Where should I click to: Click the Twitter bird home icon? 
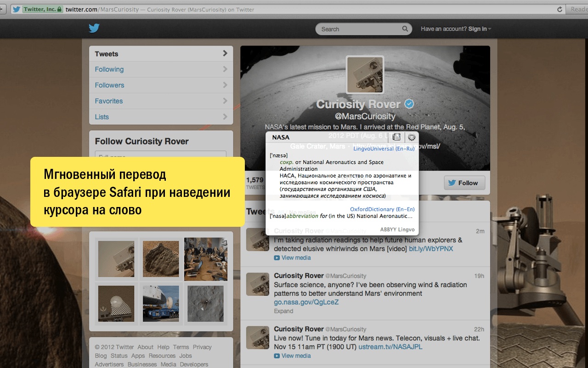point(94,29)
